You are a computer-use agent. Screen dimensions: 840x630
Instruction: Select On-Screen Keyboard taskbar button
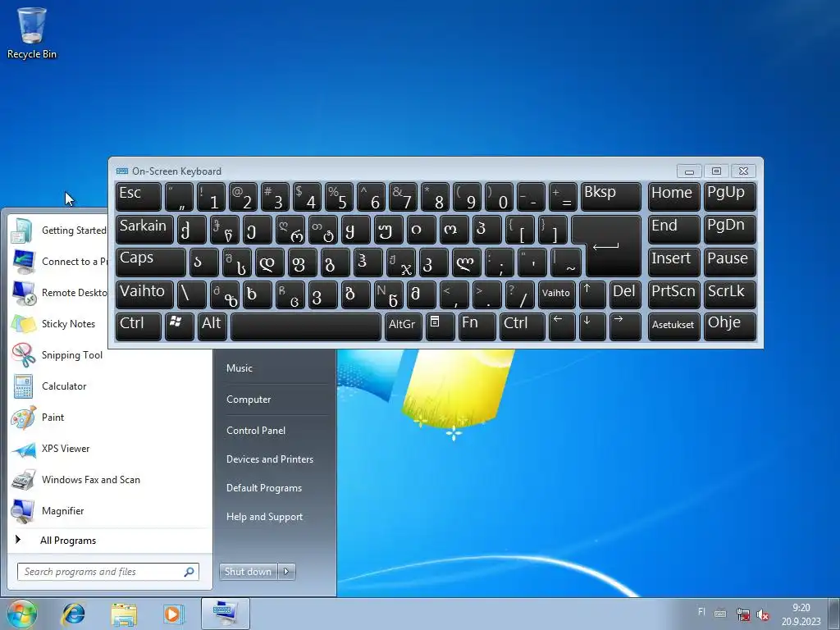[x=225, y=614]
